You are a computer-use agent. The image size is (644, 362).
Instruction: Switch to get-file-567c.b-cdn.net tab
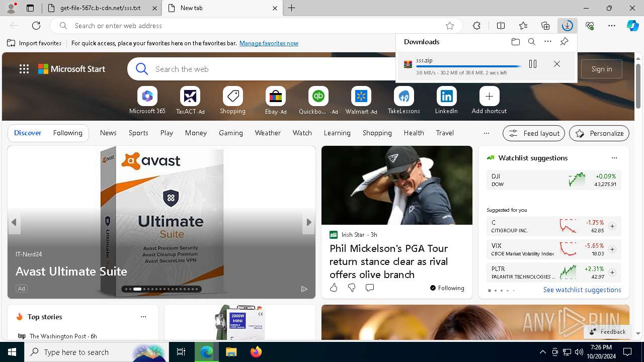click(x=100, y=8)
